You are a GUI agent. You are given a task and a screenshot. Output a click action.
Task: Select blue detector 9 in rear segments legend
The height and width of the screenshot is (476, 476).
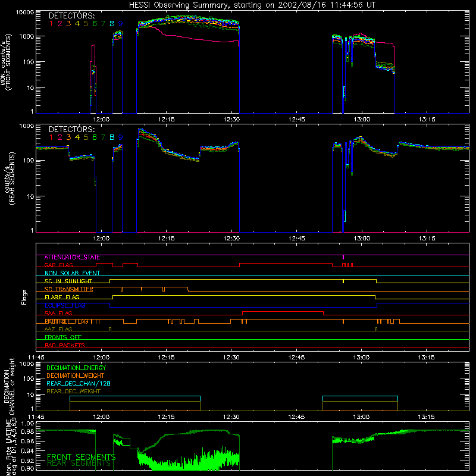[121, 137]
